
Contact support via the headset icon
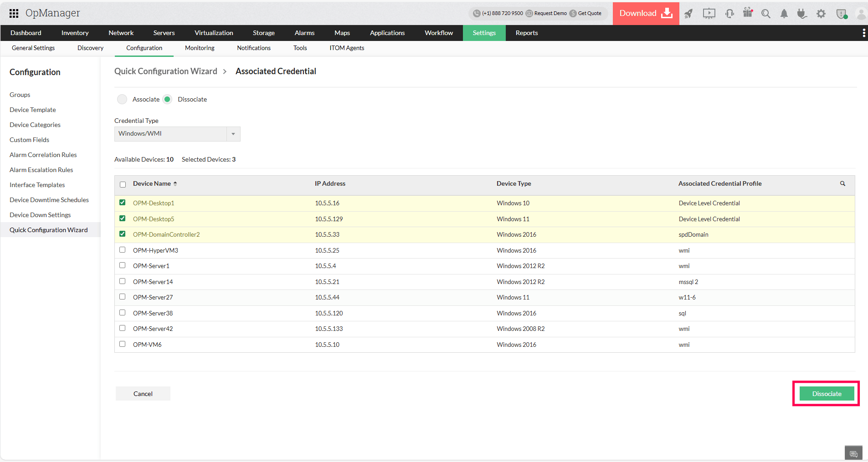[729, 14]
